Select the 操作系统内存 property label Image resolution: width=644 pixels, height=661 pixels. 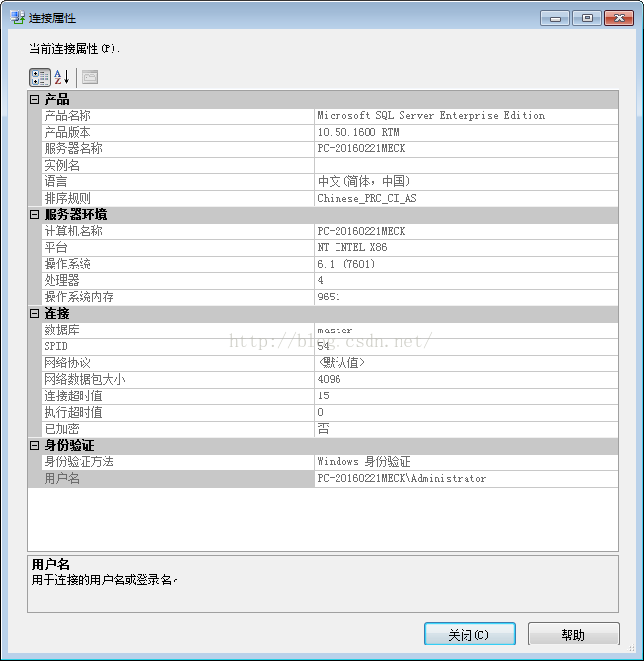tap(80, 297)
